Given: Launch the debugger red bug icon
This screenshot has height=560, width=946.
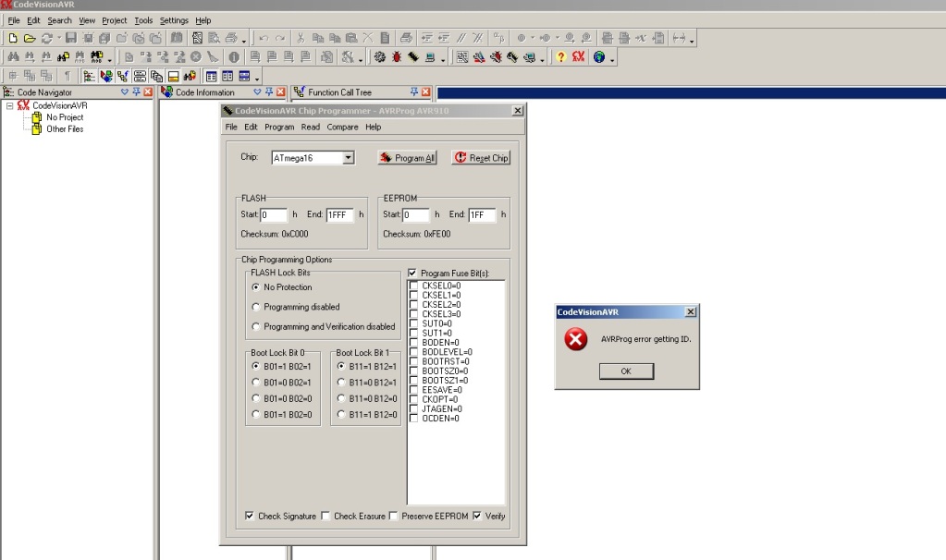Looking at the screenshot, I should point(397,57).
